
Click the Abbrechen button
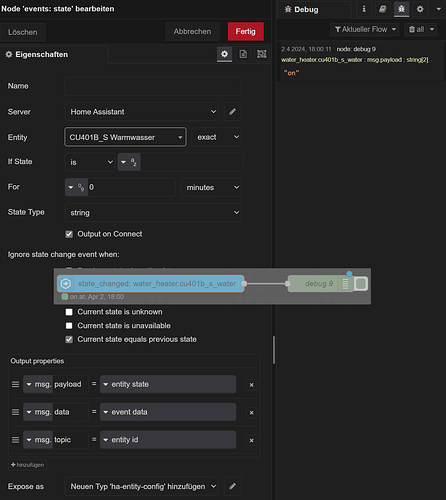(192, 31)
